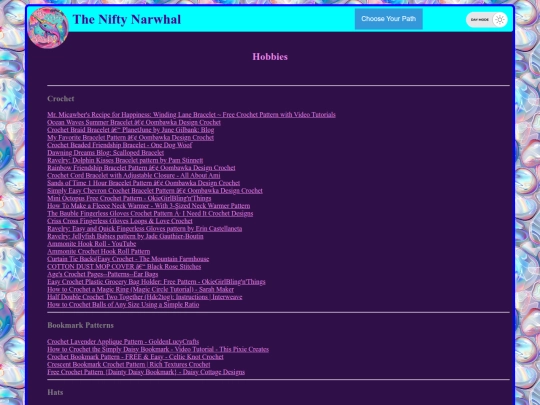540x405 pixels.
Task: Click the Nifty Narwhal logo image
Action: point(48,28)
